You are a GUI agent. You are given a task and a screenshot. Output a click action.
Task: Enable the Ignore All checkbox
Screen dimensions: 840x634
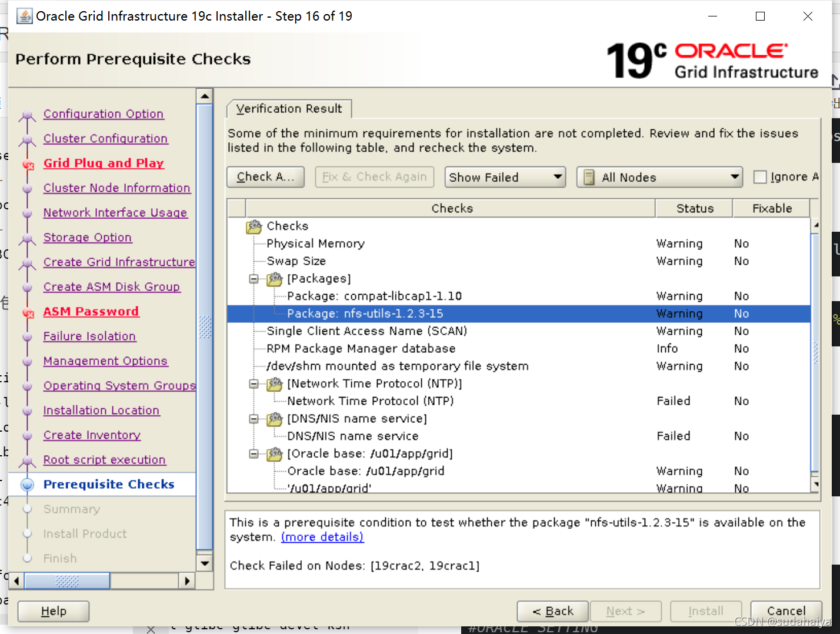tap(760, 177)
